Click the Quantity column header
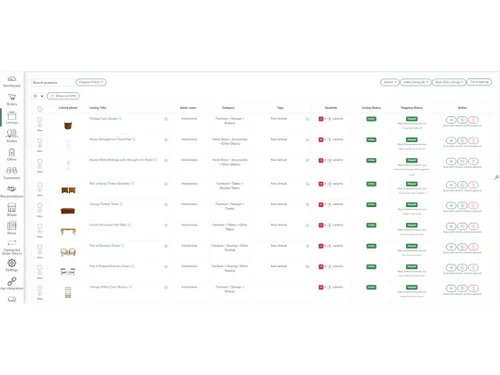500x375 pixels. coord(331,108)
